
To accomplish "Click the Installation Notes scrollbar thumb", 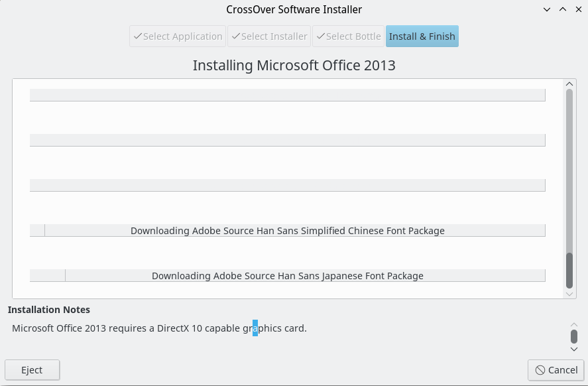I will (x=574, y=336).
